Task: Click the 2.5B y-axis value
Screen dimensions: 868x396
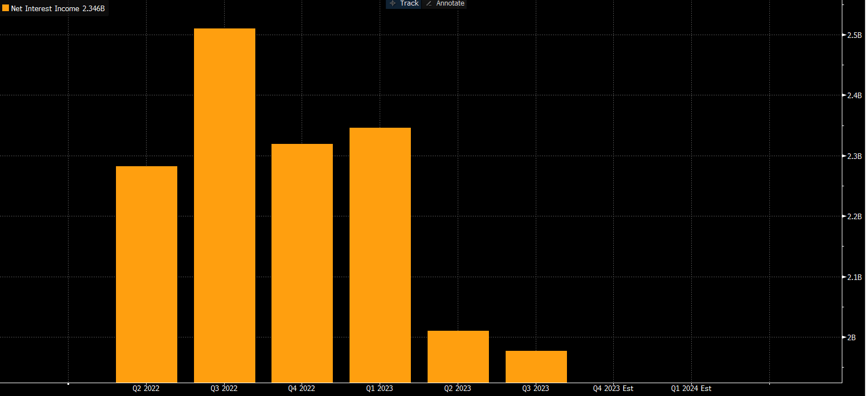Action: 855,35
